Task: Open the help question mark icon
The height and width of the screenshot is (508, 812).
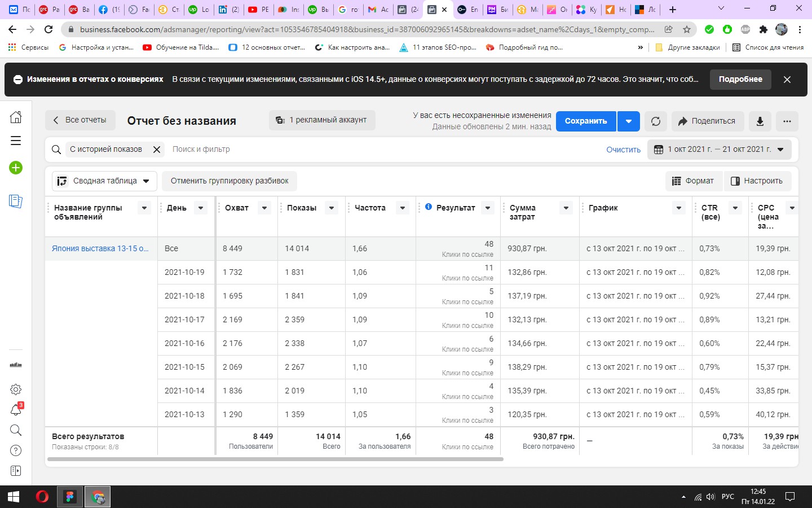Action: 16,450
